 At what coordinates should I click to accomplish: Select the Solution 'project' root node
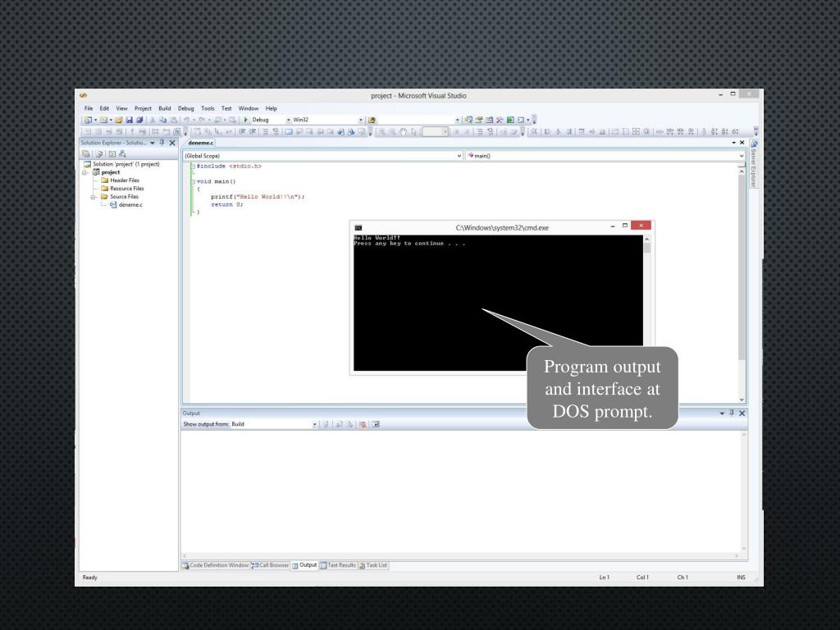(x=121, y=164)
